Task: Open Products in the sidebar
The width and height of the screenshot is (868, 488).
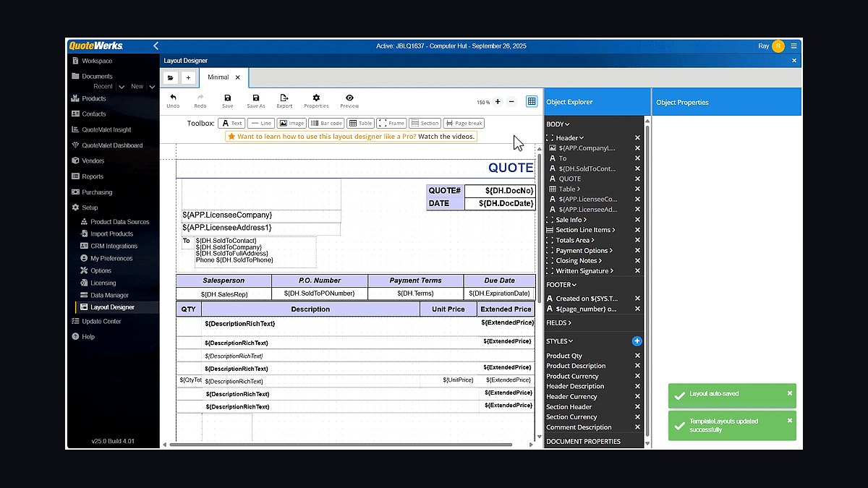Action: 94,98
